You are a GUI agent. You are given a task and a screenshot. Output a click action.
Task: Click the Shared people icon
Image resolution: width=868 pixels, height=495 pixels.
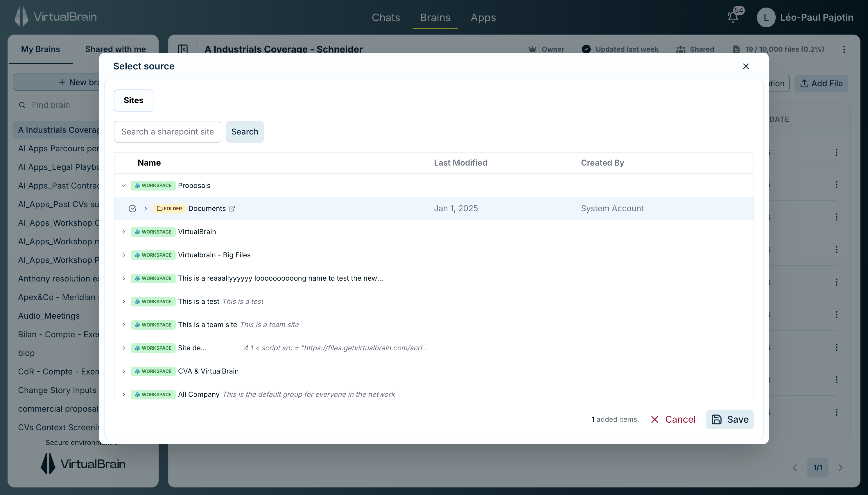coord(681,49)
